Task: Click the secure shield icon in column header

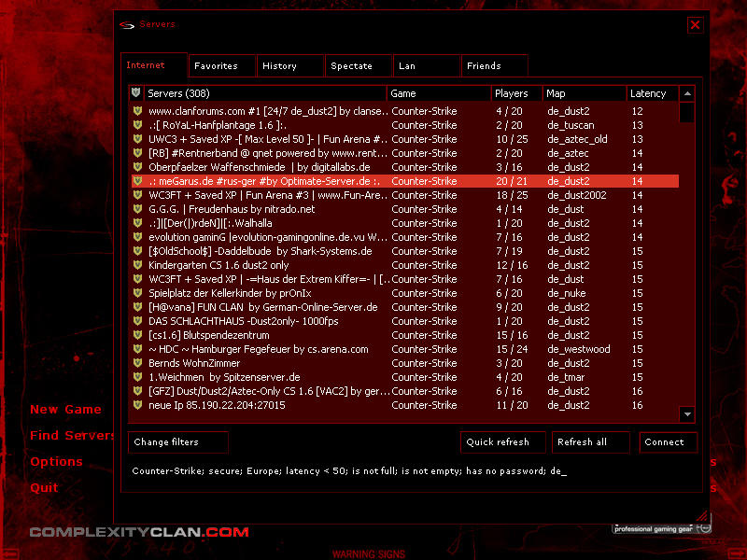Action: (x=136, y=93)
